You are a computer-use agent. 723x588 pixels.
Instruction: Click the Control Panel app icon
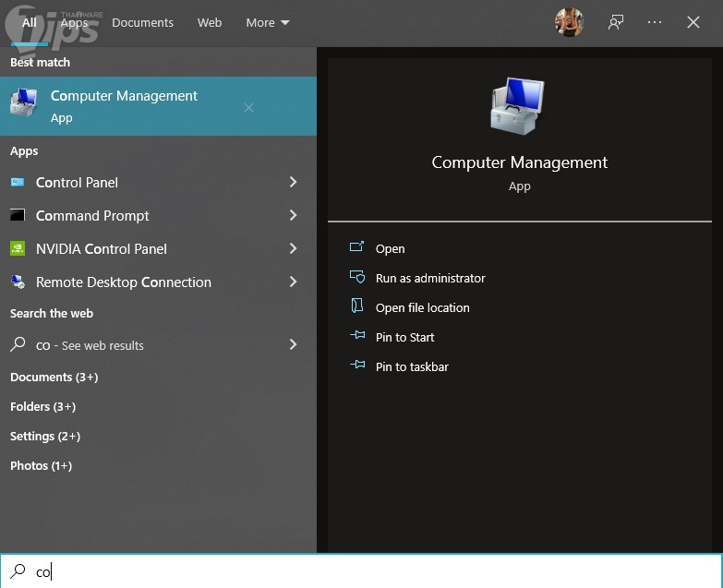pyautogui.click(x=18, y=183)
